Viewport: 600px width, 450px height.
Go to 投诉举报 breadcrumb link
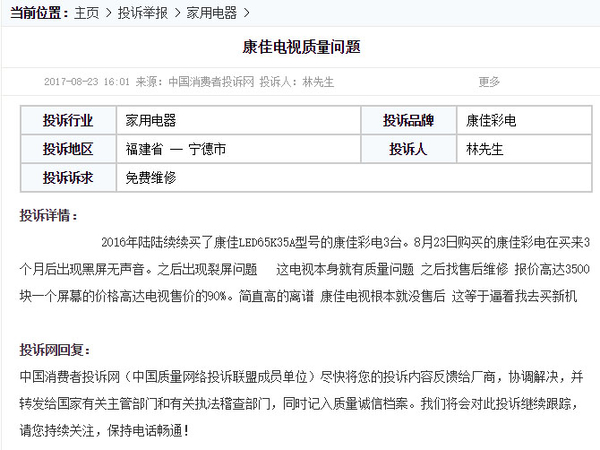pyautogui.click(x=142, y=13)
